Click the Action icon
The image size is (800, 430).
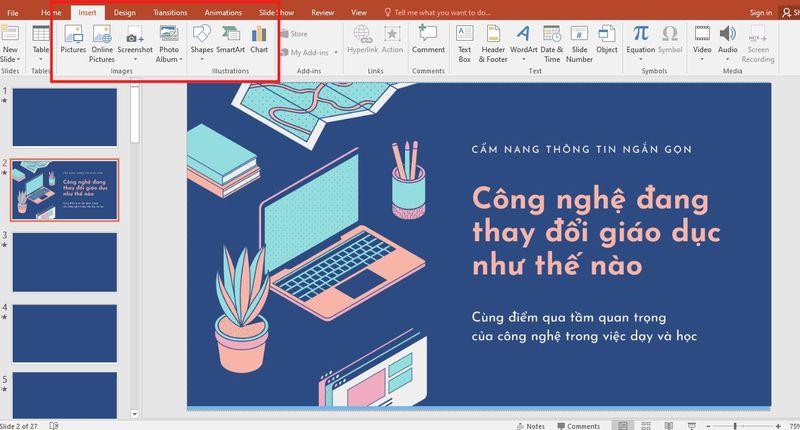pos(392,34)
